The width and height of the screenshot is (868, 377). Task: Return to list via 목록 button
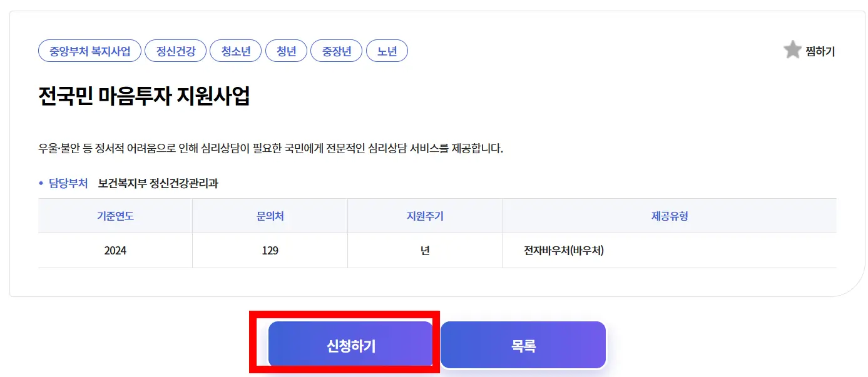coord(523,344)
